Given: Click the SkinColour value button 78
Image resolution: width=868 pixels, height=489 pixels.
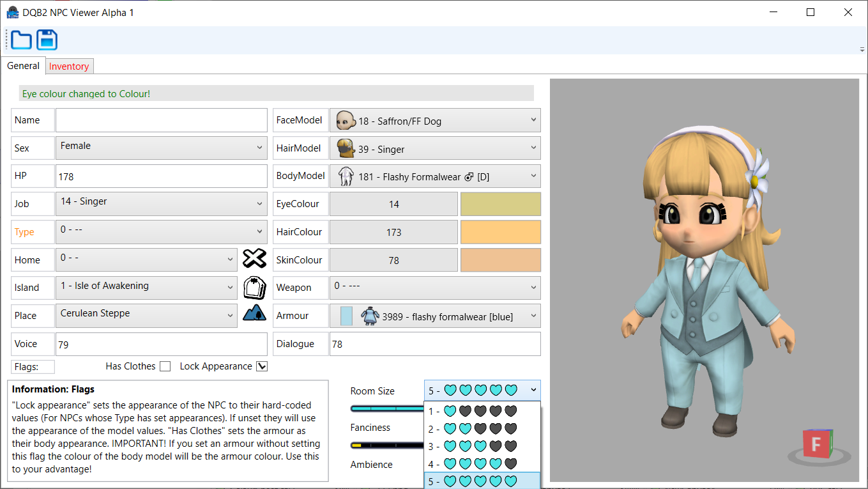Looking at the screenshot, I should [x=393, y=260].
